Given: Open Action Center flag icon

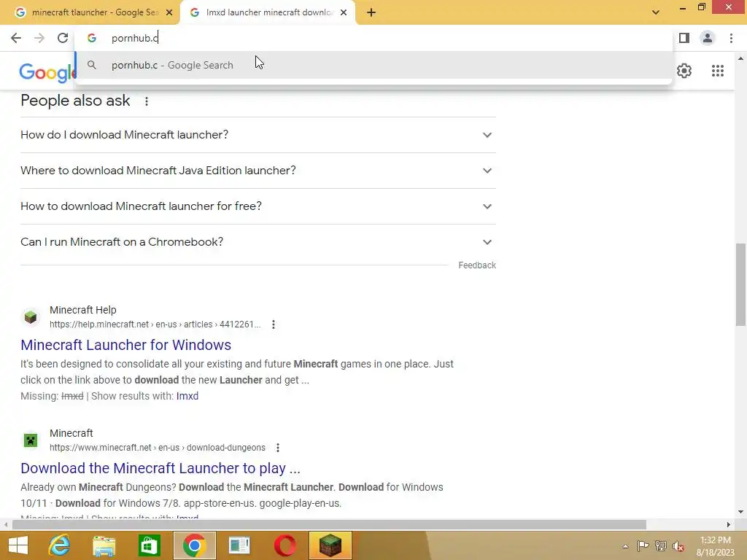Looking at the screenshot, I should 643,545.
